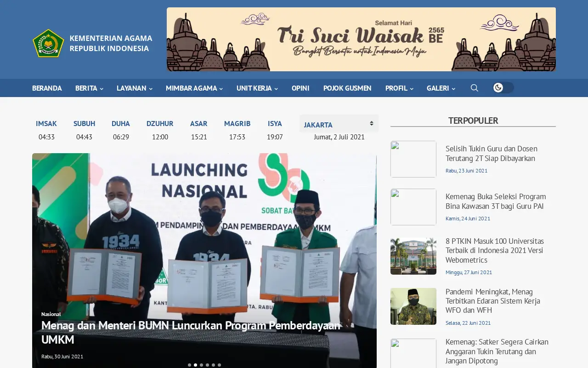This screenshot has height=368, width=588.
Task: Expand the GALERI dropdown menu
Action: click(441, 88)
